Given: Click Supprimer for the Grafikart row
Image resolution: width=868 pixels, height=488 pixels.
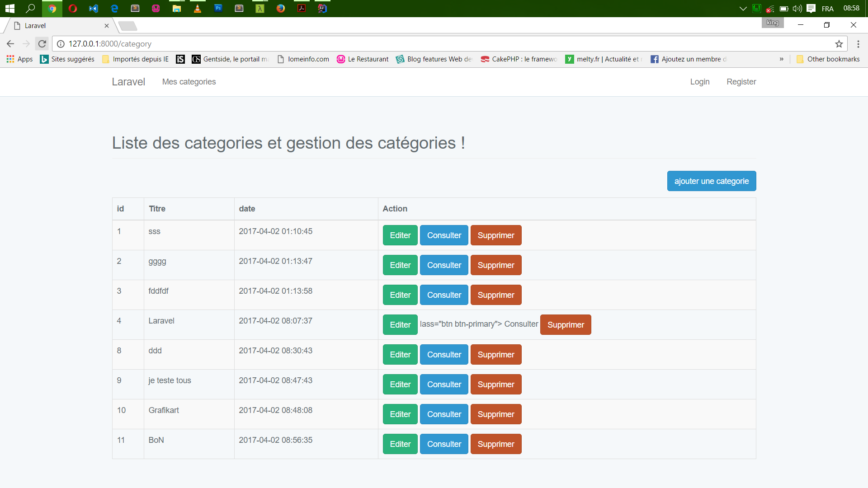Looking at the screenshot, I should 496,414.
